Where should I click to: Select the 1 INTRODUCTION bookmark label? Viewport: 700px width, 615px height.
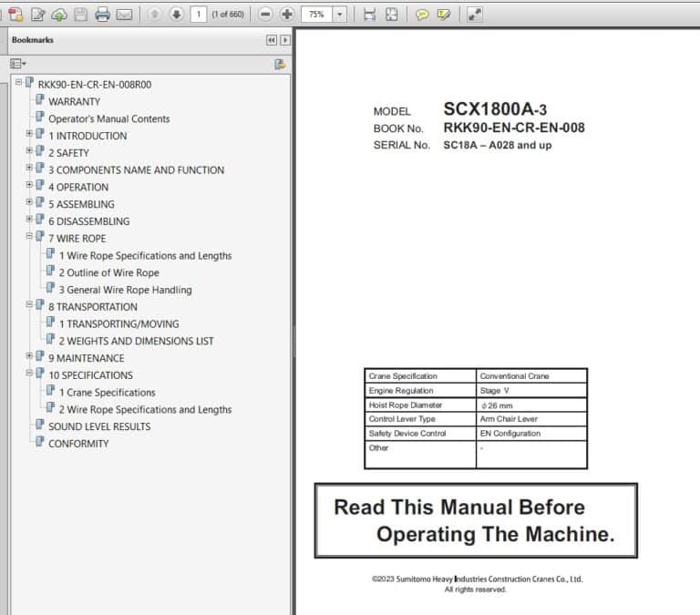pyautogui.click(x=87, y=136)
